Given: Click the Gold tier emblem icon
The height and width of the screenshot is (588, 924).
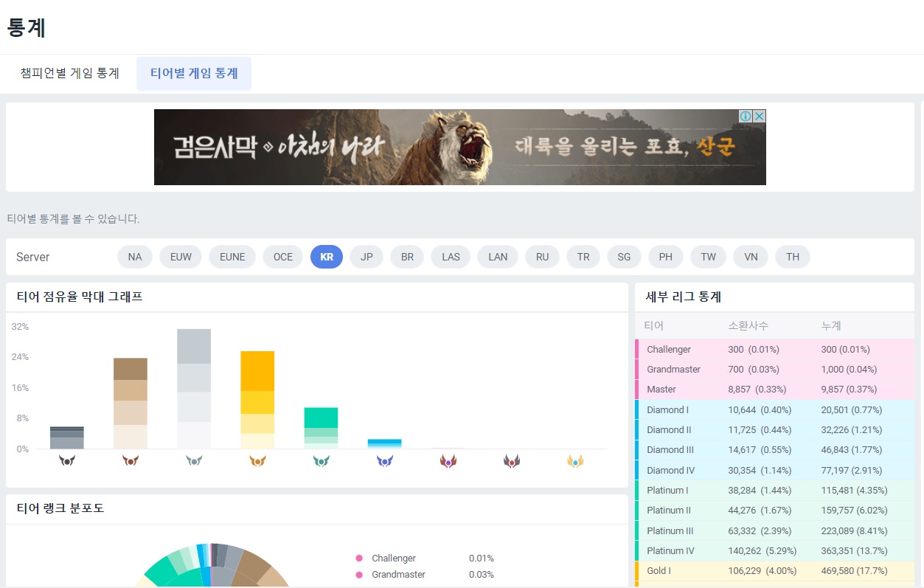Looking at the screenshot, I should tap(257, 461).
